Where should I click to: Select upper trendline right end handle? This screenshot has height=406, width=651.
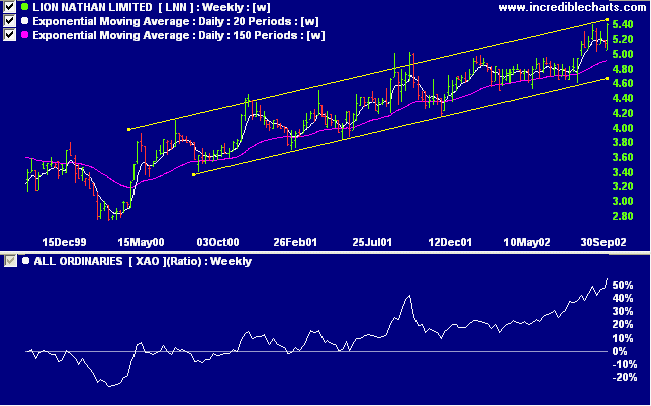[607, 19]
